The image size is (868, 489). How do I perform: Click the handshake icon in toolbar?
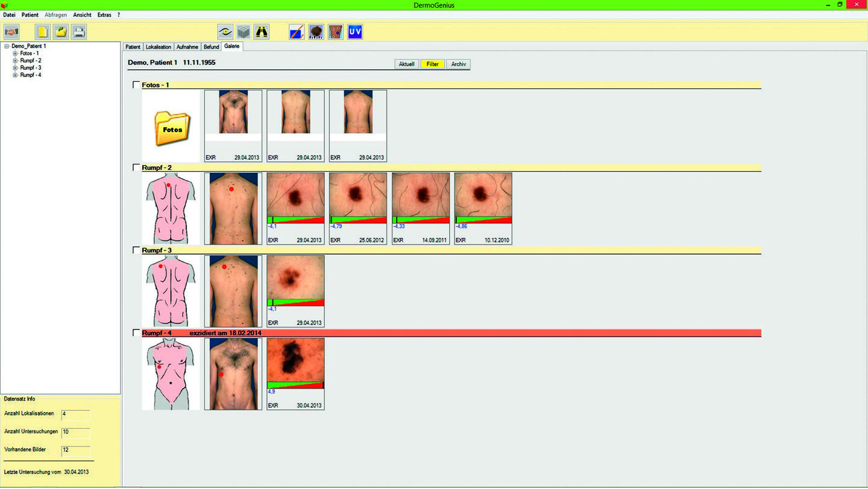pyautogui.click(x=11, y=32)
